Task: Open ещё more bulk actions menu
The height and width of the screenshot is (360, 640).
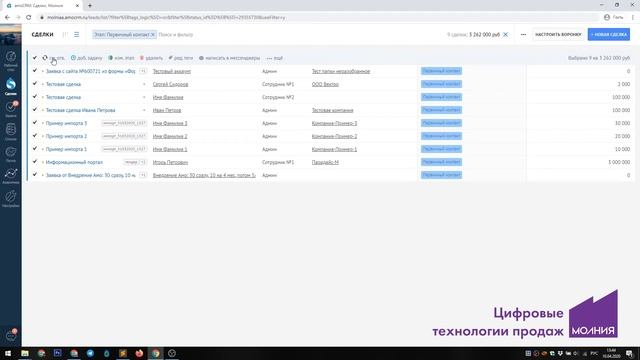Action: (x=274, y=58)
